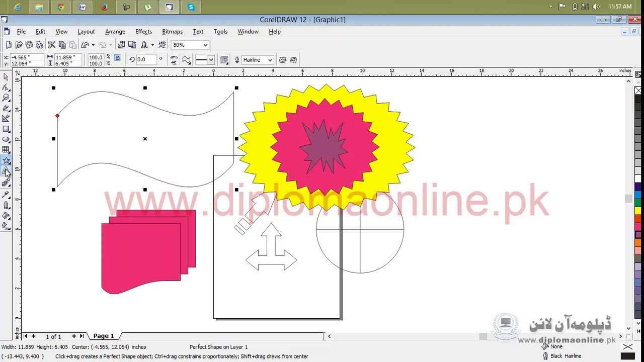Open the Help menu
This screenshot has height=362, width=644.
(275, 31)
